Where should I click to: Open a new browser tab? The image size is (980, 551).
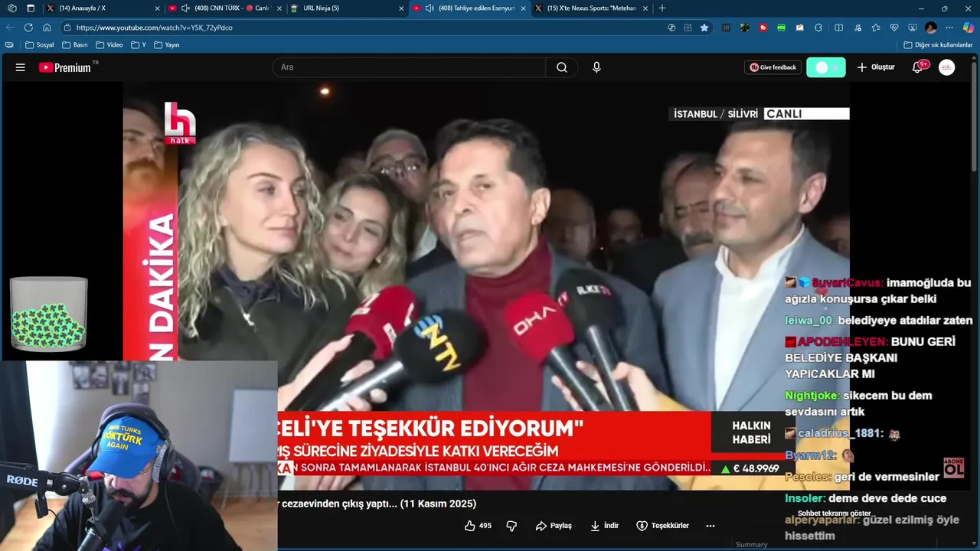coord(662,8)
